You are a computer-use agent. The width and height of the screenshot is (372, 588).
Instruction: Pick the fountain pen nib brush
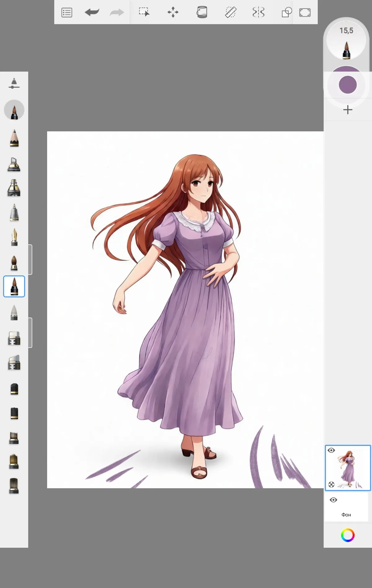pos(14,237)
